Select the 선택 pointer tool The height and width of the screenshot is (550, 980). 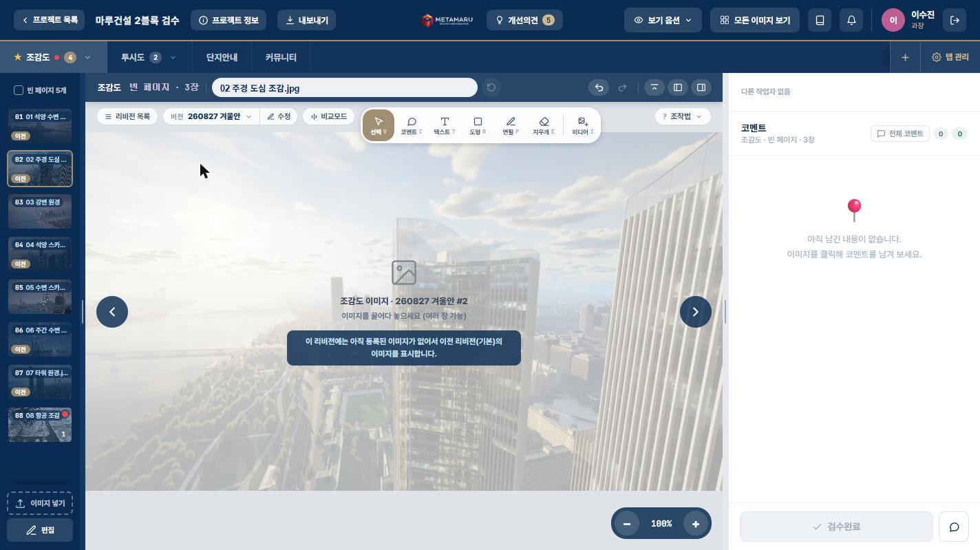tap(379, 125)
